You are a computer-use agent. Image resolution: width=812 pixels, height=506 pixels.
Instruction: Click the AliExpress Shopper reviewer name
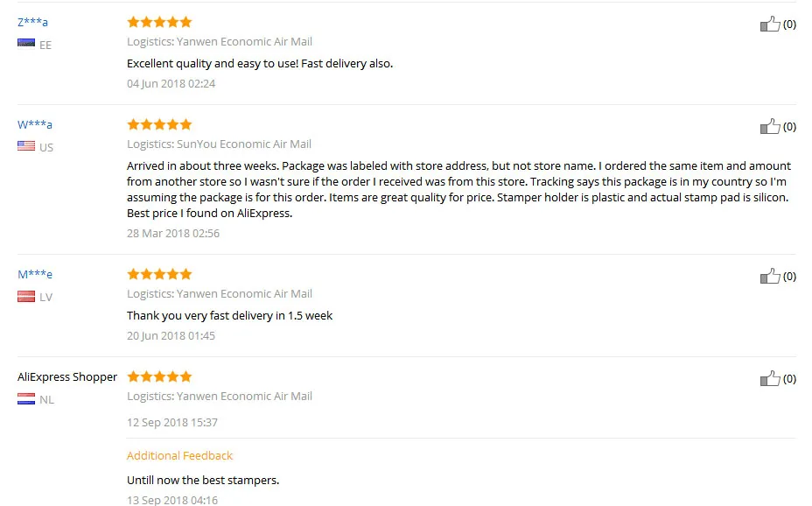coord(67,376)
